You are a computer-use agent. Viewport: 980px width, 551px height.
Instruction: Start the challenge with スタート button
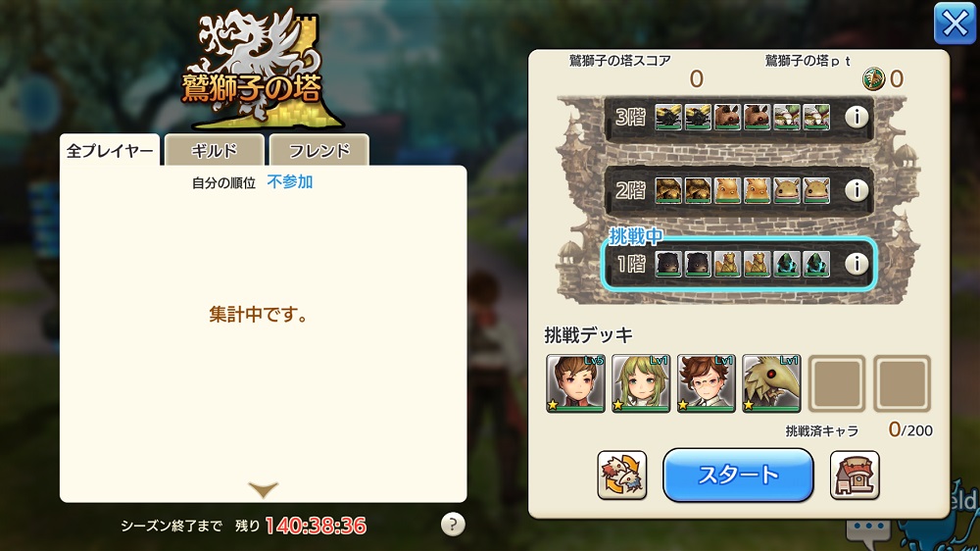[738, 476]
